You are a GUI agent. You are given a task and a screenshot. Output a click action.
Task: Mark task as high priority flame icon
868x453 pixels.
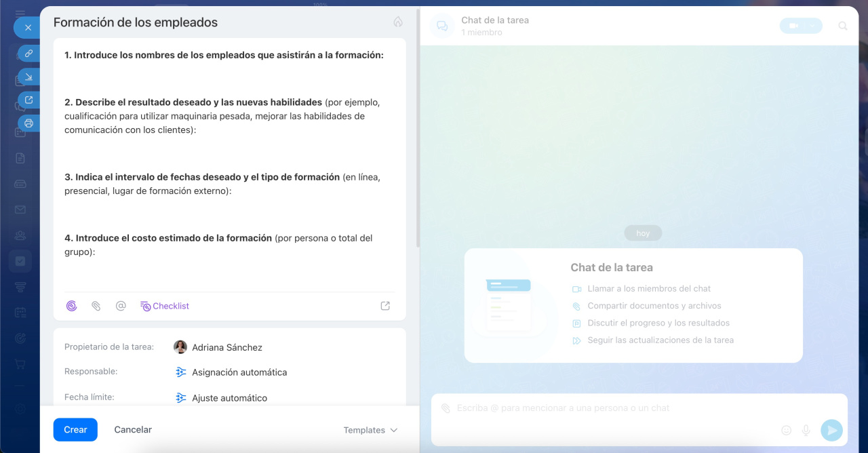(398, 22)
